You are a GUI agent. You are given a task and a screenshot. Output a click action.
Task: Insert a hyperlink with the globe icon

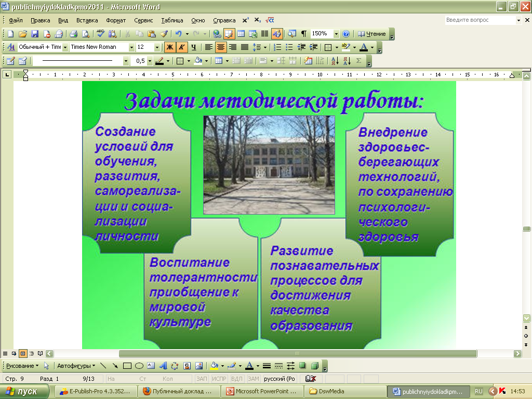tap(217, 34)
